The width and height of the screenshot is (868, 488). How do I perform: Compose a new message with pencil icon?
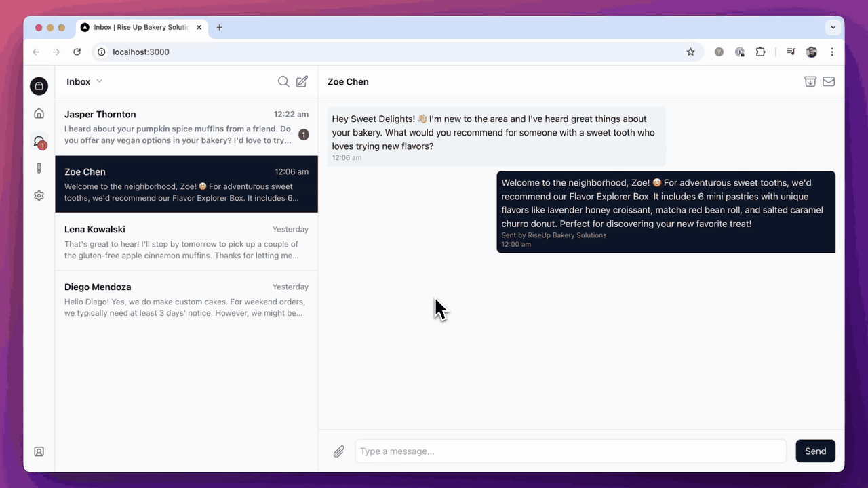pos(302,81)
